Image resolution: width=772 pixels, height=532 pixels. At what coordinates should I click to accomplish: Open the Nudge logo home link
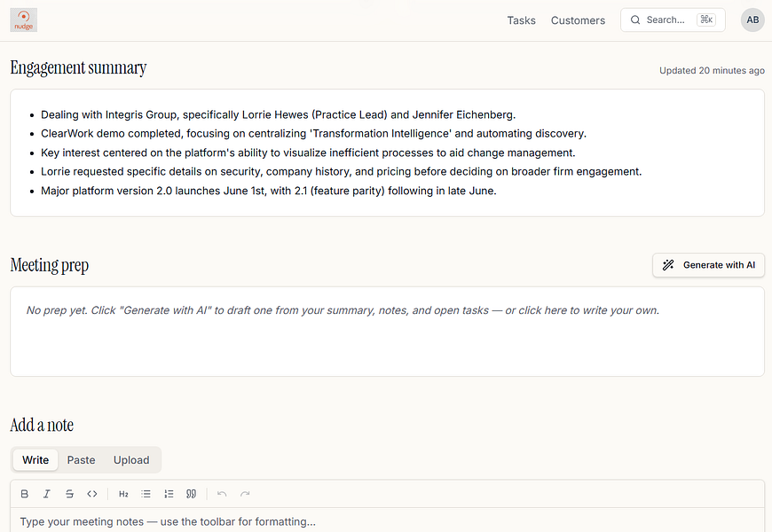(x=24, y=20)
